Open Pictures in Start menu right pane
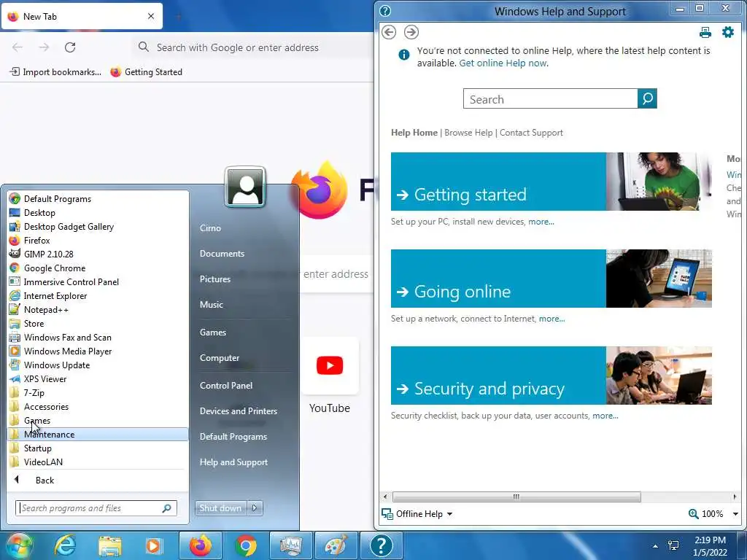This screenshot has height=560, width=747. point(215,279)
